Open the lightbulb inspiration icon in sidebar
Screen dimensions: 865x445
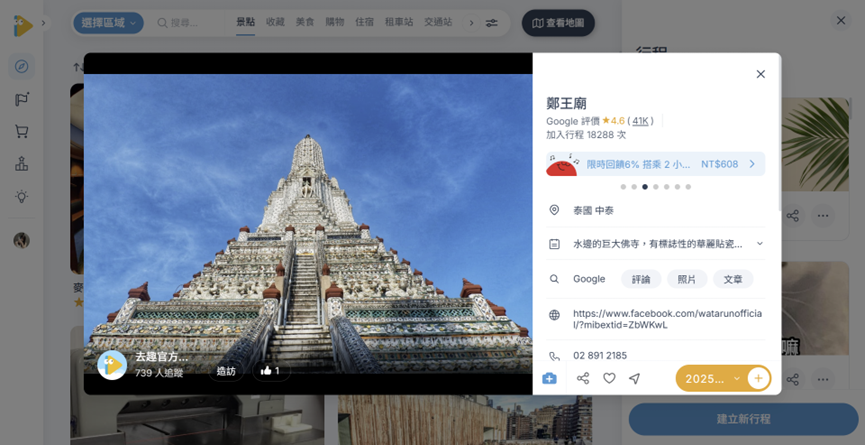pos(22,196)
